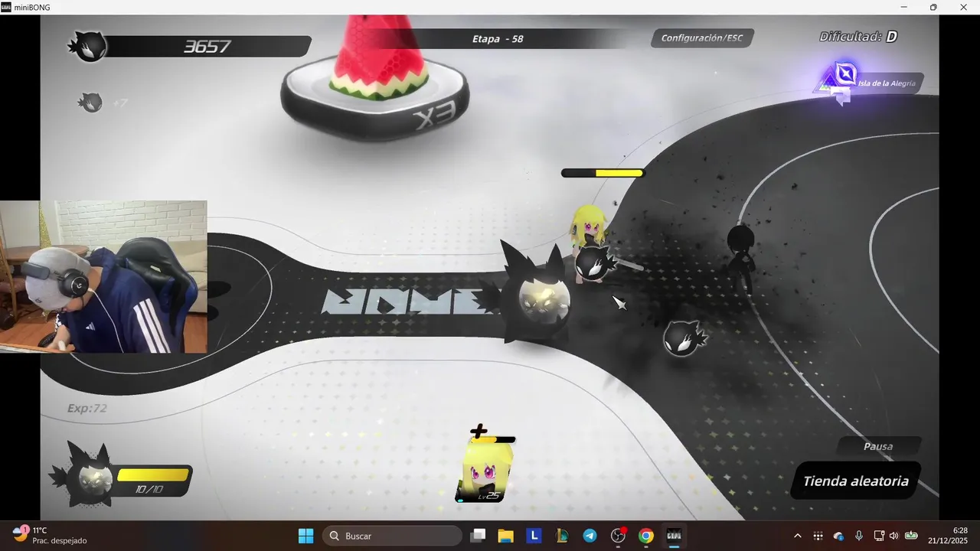Open Google Chrome from the taskbar

pyautogui.click(x=646, y=536)
